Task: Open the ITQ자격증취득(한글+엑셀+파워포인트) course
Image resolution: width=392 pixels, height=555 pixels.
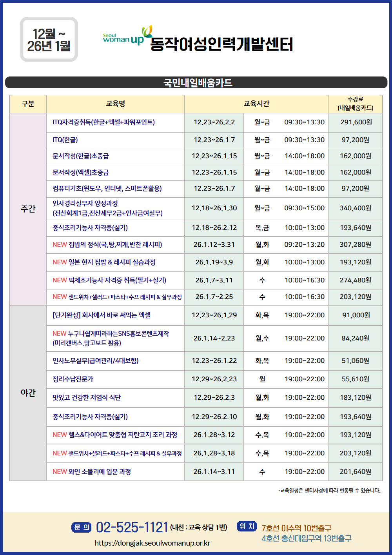Action: click(x=103, y=122)
